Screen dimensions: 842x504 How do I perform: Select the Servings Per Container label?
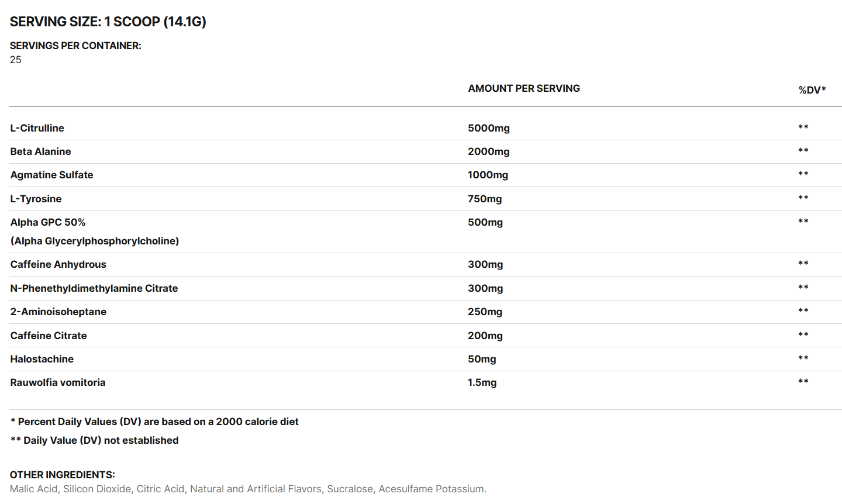click(x=75, y=46)
